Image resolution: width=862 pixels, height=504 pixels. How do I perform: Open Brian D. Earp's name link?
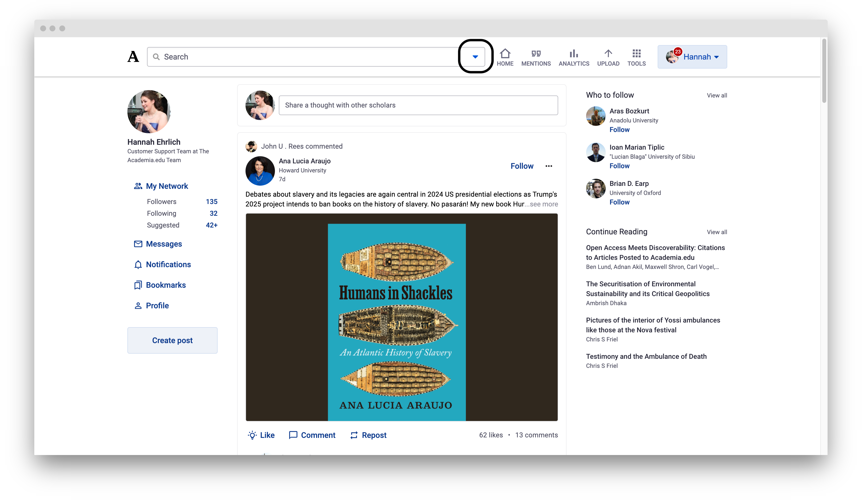click(629, 184)
